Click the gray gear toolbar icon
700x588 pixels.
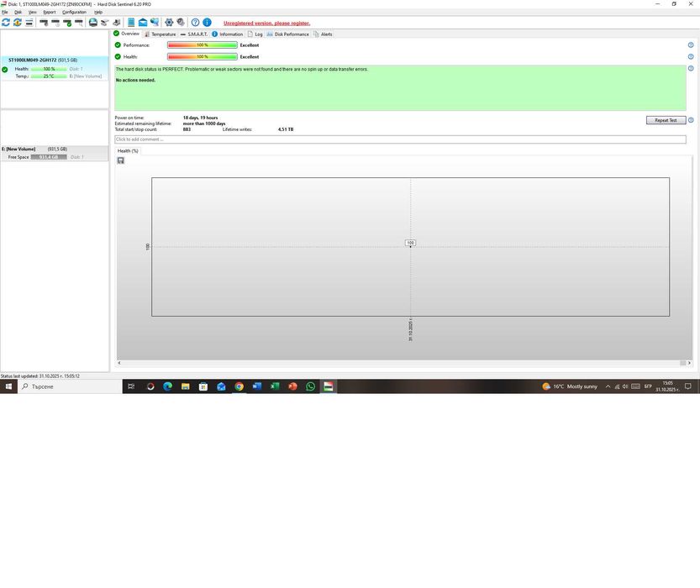(181, 23)
